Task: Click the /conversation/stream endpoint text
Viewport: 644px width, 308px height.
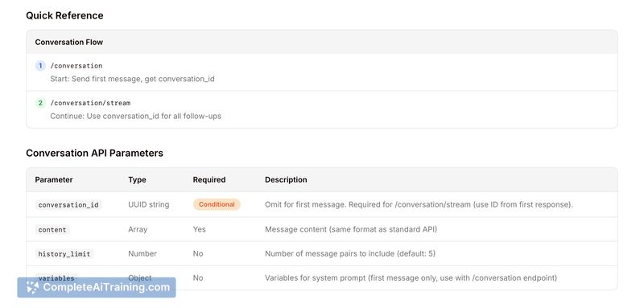Action: click(90, 103)
